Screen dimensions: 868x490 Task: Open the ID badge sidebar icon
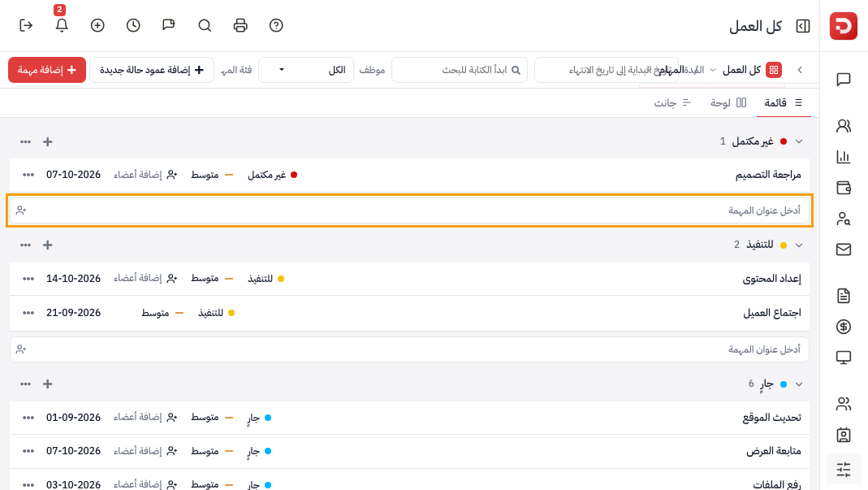pos(844,435)
